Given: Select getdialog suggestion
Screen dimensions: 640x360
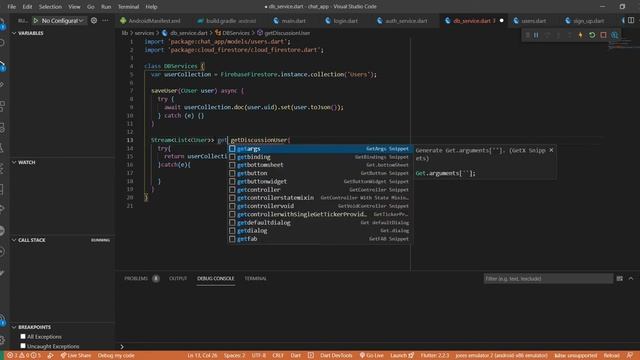Looking at the screenshot, I should (x=320, y=231).
